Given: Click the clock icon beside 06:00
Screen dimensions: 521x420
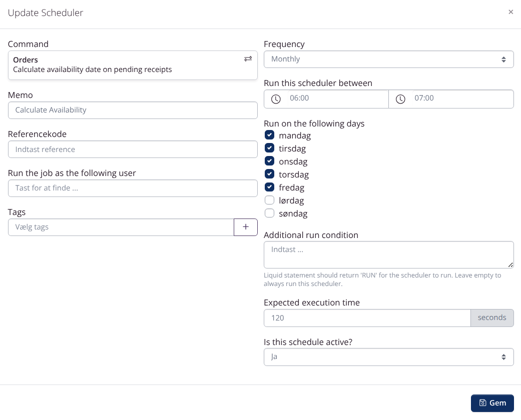Looking at the screenshot, I should [276, 99].
